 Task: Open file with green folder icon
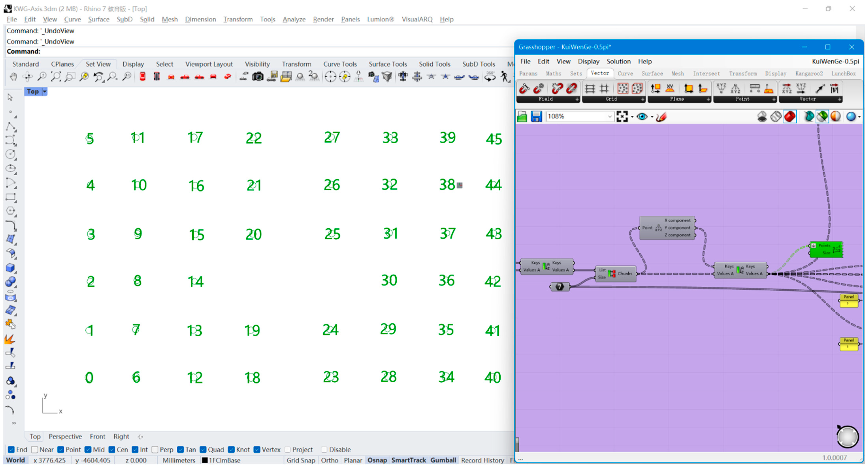tap(522, 117)
